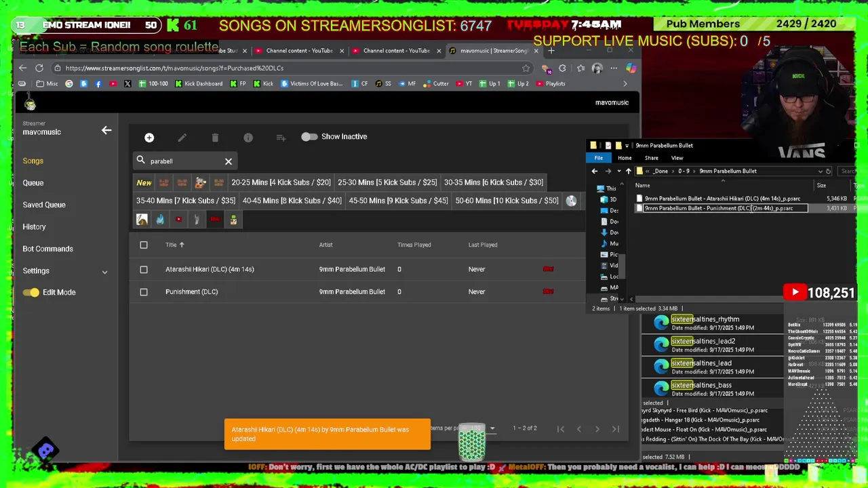Select the 45-50 Mins [9 Kick Subs / $45] filter
This screenshot has width=868, height=488.
398,201
